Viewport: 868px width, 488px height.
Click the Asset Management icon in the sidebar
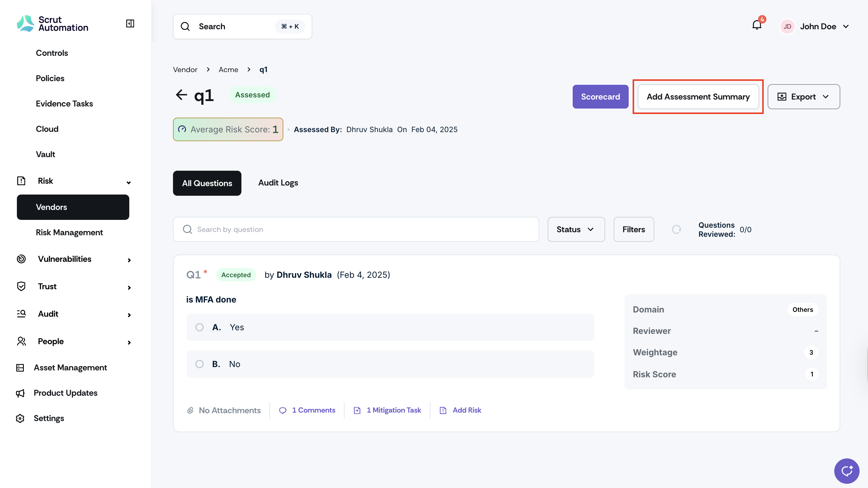tap(20, 368)
